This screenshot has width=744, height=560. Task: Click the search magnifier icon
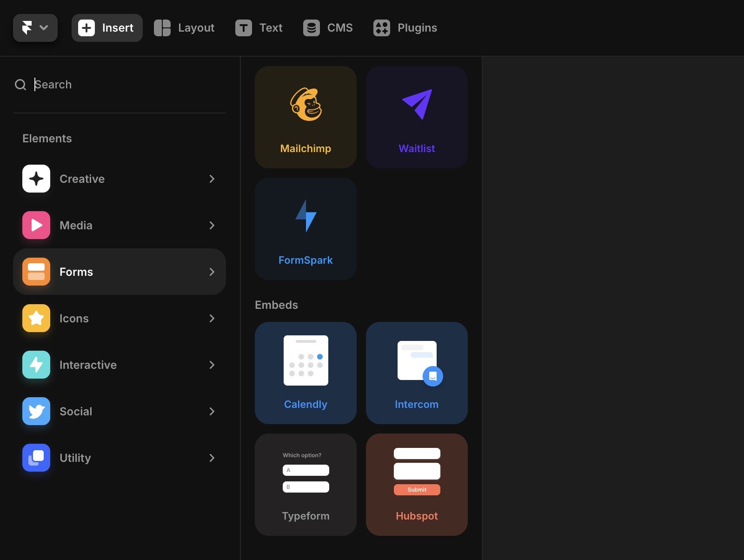(20, 85)
